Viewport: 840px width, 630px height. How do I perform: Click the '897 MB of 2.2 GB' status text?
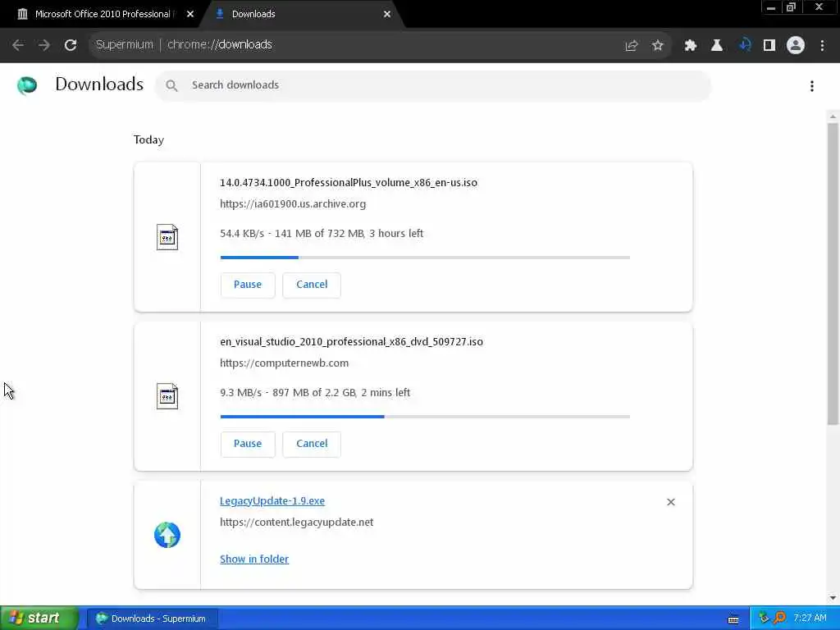coord(314,393)
